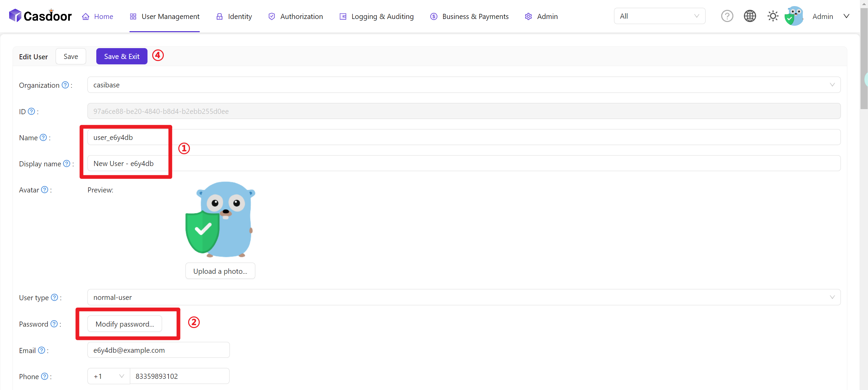Open the User type normal-user dropdown
The height and width of the screenshot is (390, 868).
463,297
